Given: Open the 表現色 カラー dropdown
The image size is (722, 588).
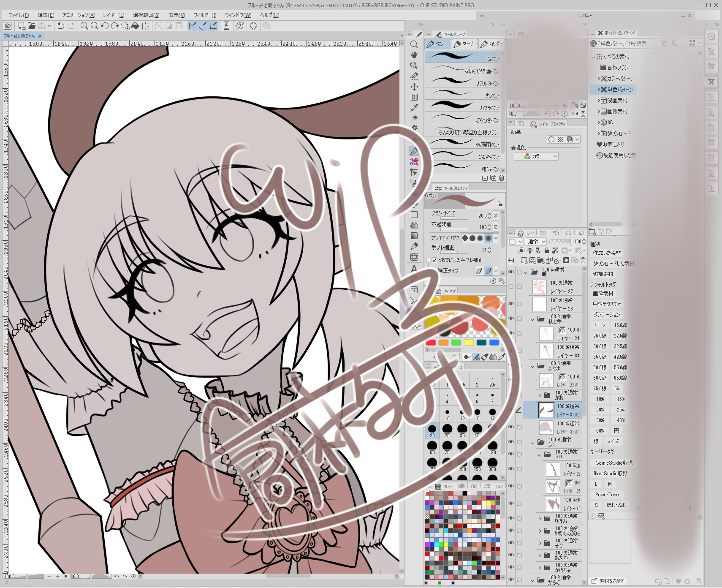Looking at the screenshot, I should point(536,156).
